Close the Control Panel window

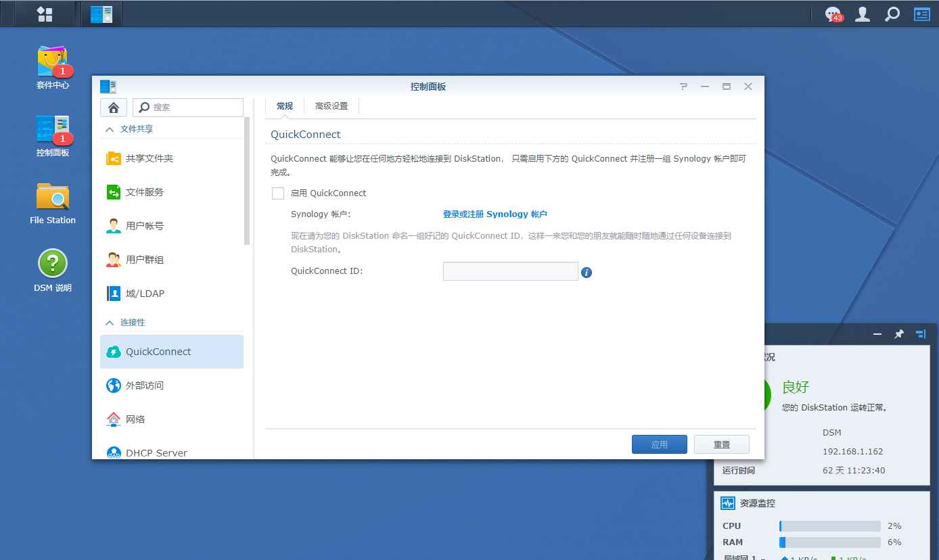pos(748,87)
